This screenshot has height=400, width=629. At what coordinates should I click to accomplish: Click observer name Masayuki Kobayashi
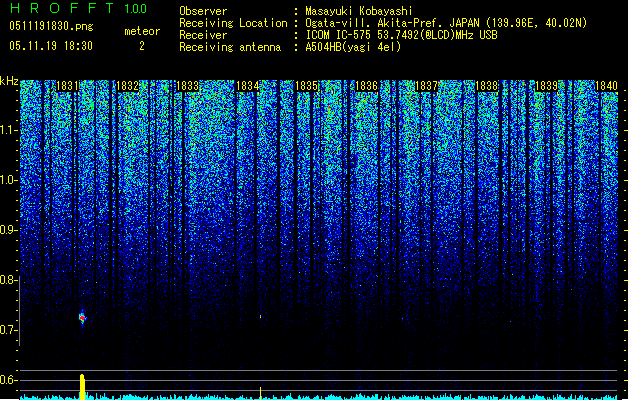click(x=359, y=11)
